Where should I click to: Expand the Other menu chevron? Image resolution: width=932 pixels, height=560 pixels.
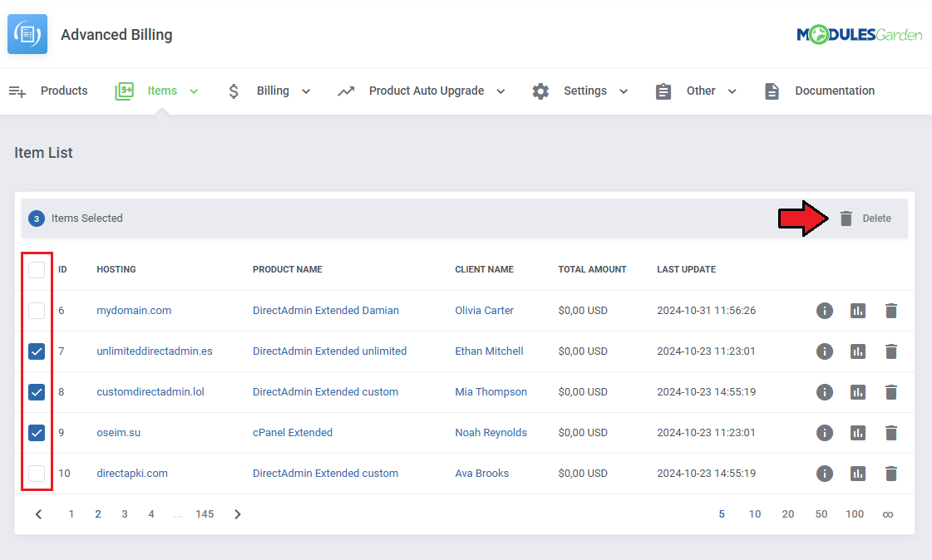coord(732,91)
